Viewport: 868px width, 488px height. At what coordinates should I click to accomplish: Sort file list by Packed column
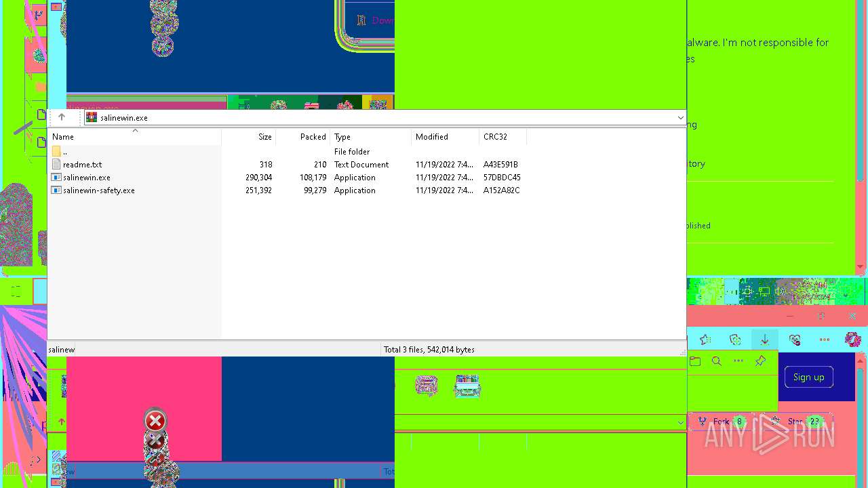pyautogui.click(x=303, y=136)
